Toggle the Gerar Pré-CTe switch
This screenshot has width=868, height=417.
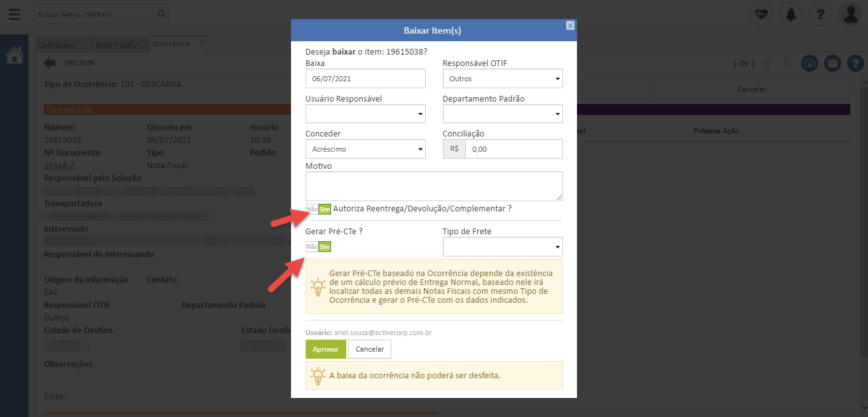[x=318, y=247]
